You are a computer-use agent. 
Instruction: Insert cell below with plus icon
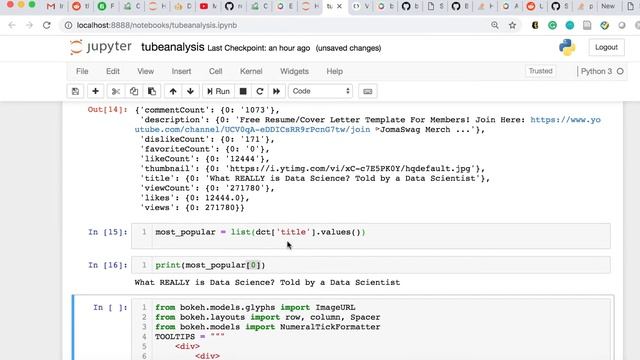(95, 91)
